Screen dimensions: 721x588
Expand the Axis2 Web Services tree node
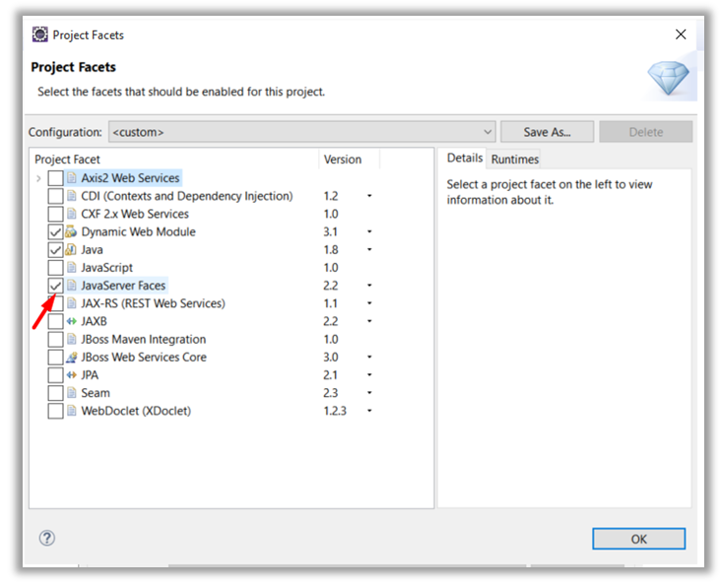pyautogui.click(x=38, y=178)
